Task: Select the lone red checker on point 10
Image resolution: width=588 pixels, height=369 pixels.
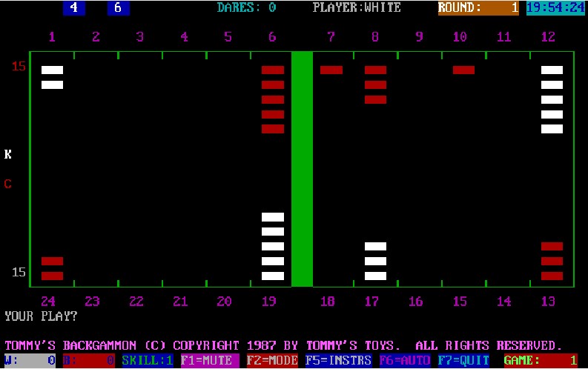Action: [x=463, y=70]
